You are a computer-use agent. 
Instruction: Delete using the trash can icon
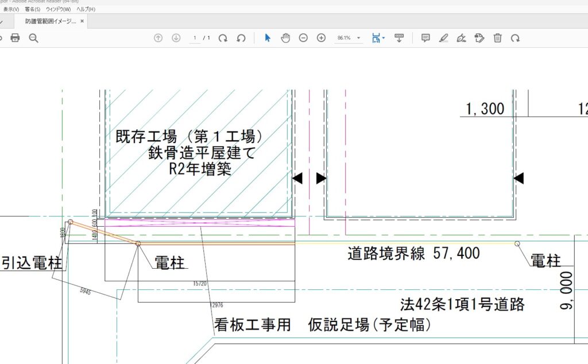498,38
